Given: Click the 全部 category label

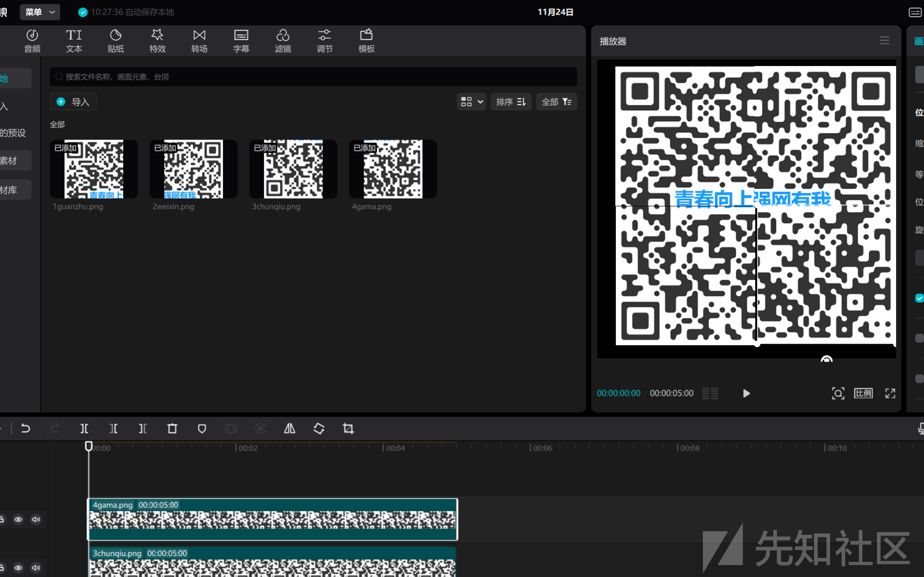Looking at the screenshot, I should (57, 125).
